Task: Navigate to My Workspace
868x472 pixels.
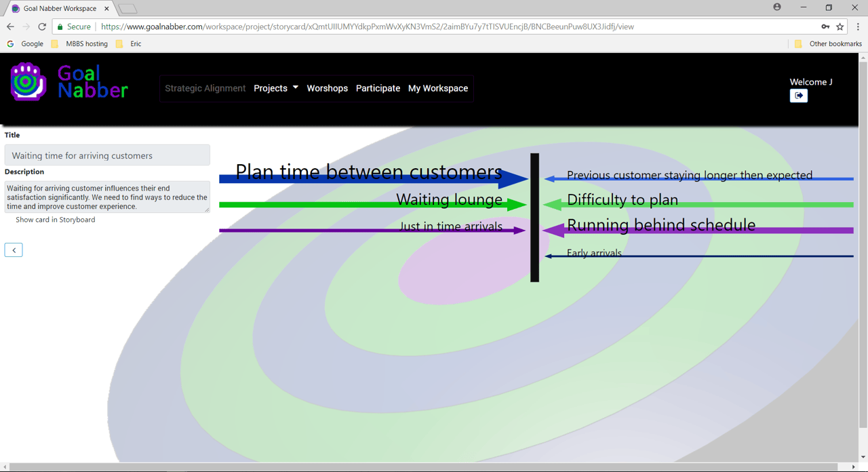Action: click(438, 88)
